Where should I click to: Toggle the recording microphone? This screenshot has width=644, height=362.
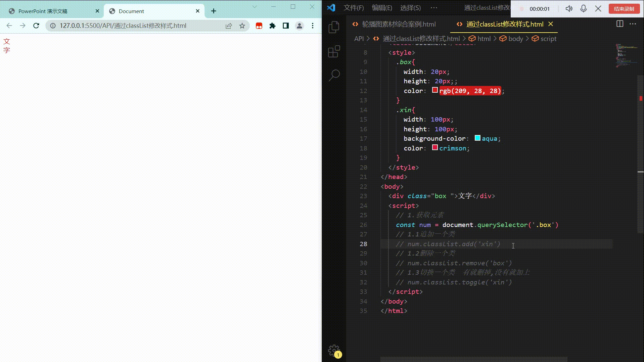584,9
